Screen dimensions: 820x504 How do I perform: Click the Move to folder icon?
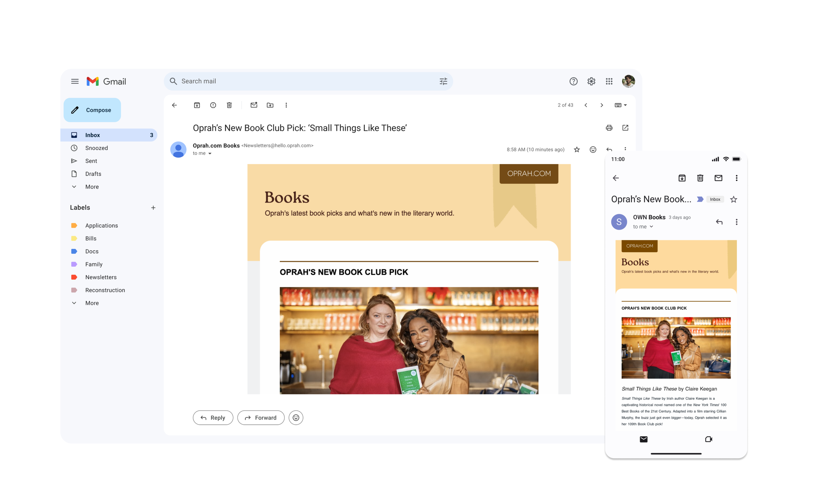[x=270, y=105]
